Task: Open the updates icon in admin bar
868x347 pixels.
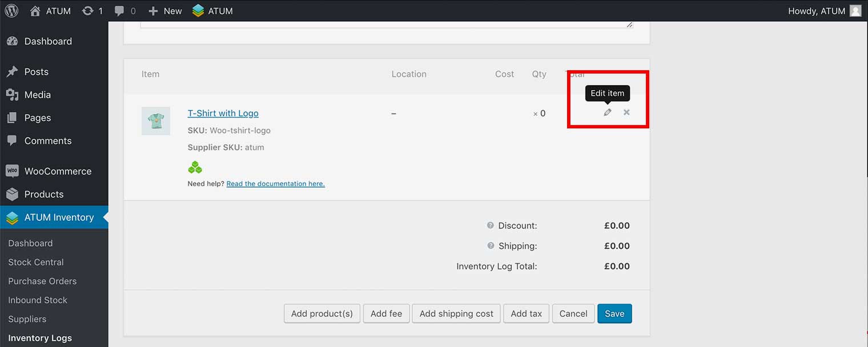Action: click(x=92, y=11)
